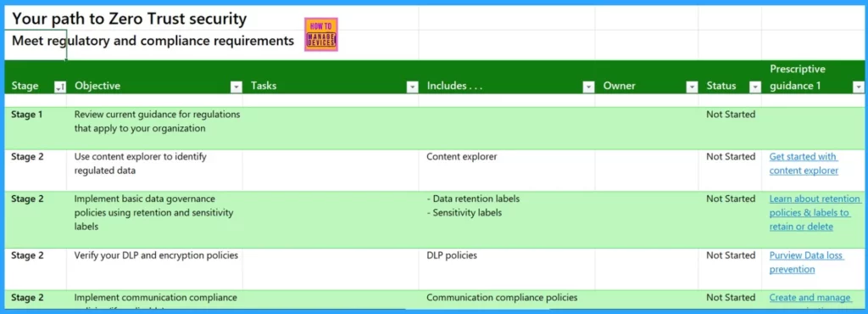This screenshot has height=314, width=868.
Task: Select 'Review current guidance for regulations' objective cell
Action: (x=155, y=128)
